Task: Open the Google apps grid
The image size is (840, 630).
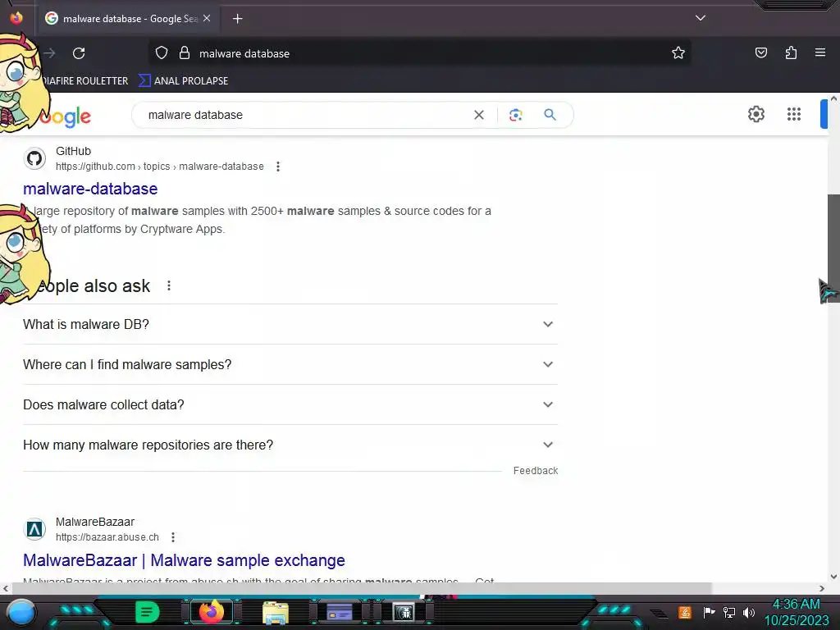Action: click(794, 114)
